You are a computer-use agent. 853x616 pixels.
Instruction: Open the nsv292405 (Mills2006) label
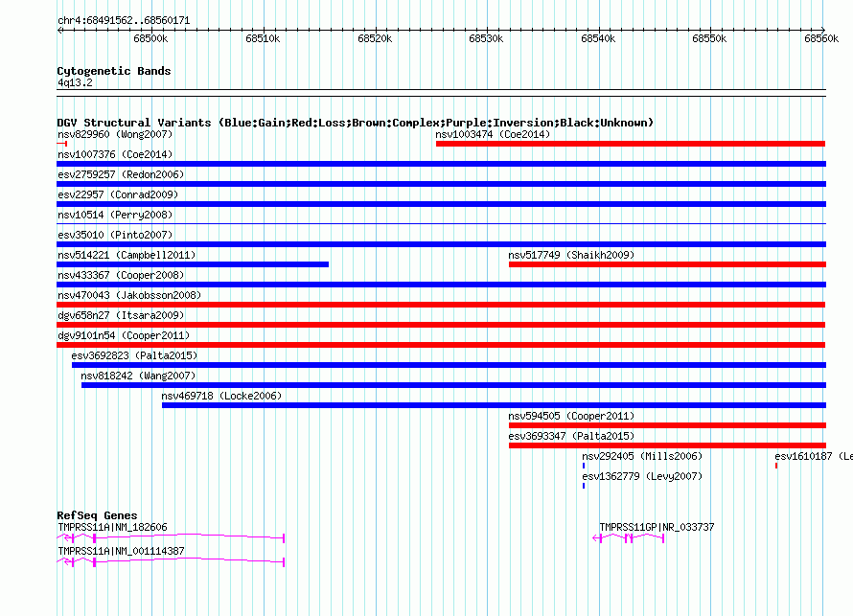(642, 456)
